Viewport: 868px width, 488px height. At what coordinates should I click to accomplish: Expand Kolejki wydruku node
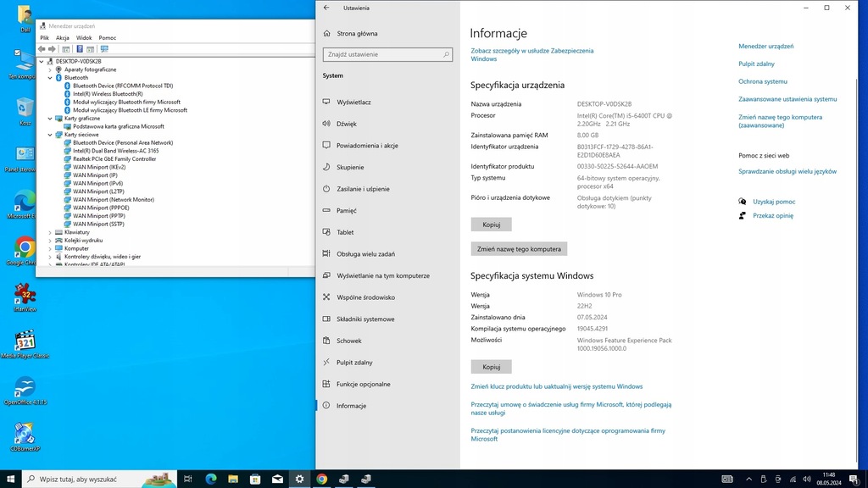[50, 241]
